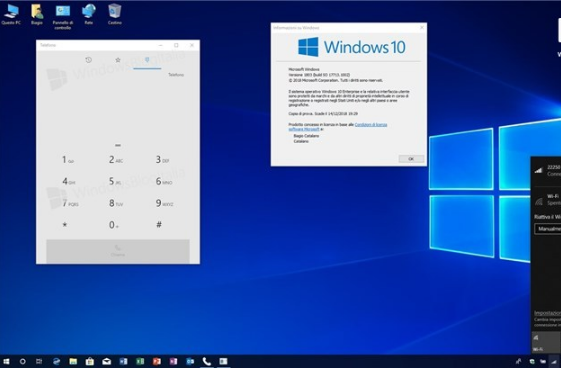
Task: Dial digit 6 MNO on the keypad
Action: pyautogui.click(x=164, y=181)
